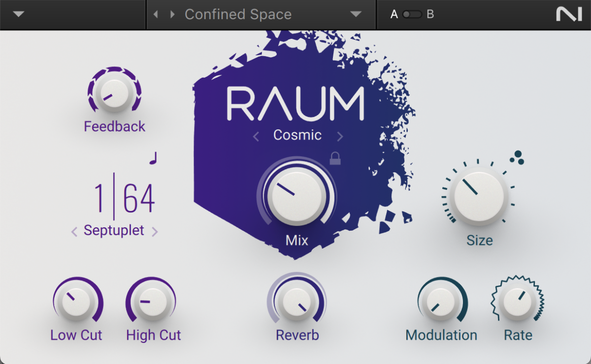Switch to previous reverb mode before Cosmic

pyautogui.click(x=256, y=136)
